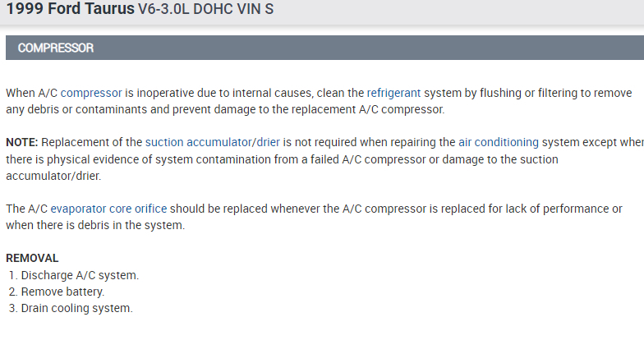The width and height of the screenshot is (644, 363).
Task: Click the 'REMOVAL' heading
Action: tap(32, 258)
